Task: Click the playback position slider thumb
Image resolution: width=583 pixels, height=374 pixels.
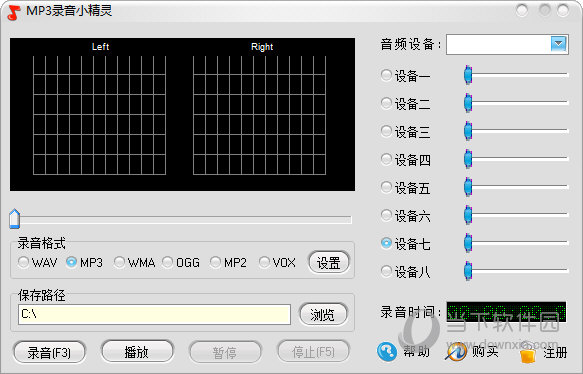Action: click(15, 219)
